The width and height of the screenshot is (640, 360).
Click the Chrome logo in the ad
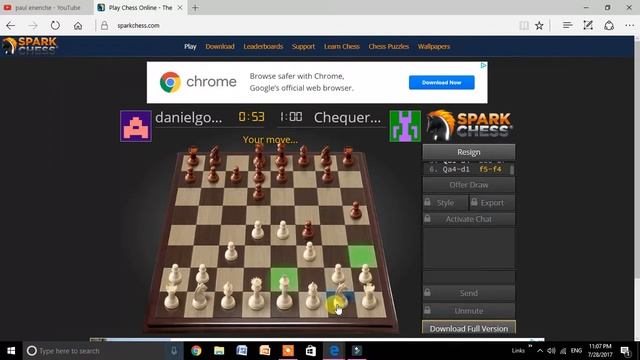[170, 82]
